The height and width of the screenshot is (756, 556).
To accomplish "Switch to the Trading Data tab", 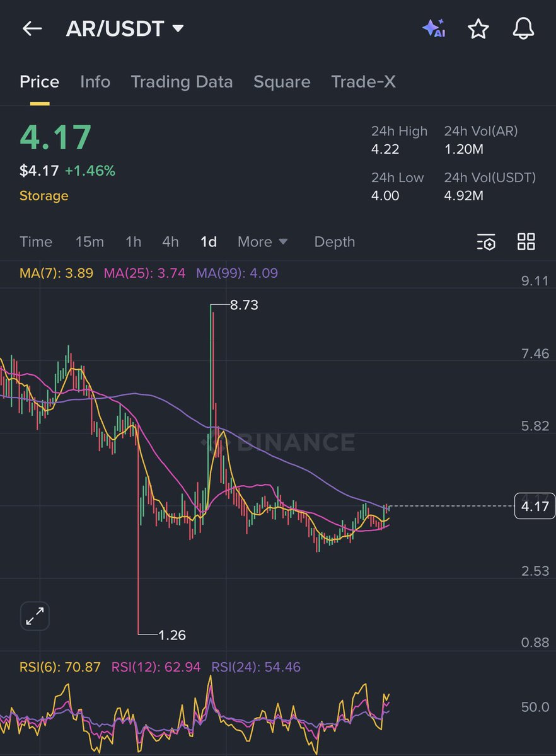I will coord(182,81).
